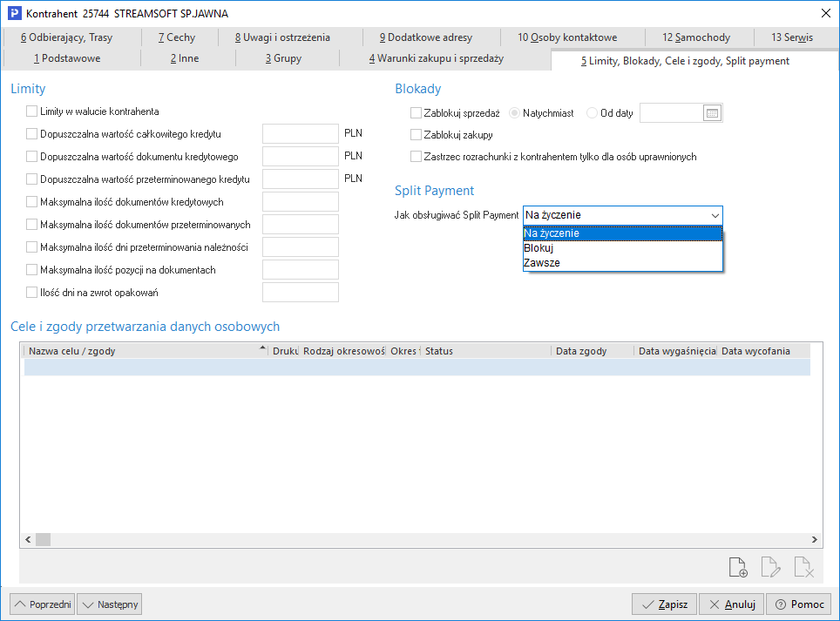This screenshot has height=621, width=840.
Task: Check Maksymalna ilość dokumentów przeterminowanych
Action: tap(31, 225)
